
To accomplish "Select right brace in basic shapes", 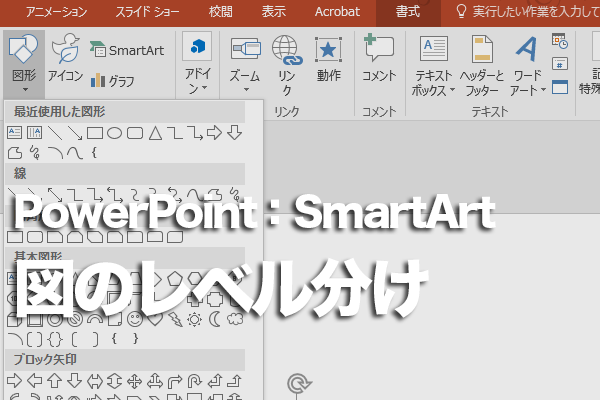I will click(135, 338).
